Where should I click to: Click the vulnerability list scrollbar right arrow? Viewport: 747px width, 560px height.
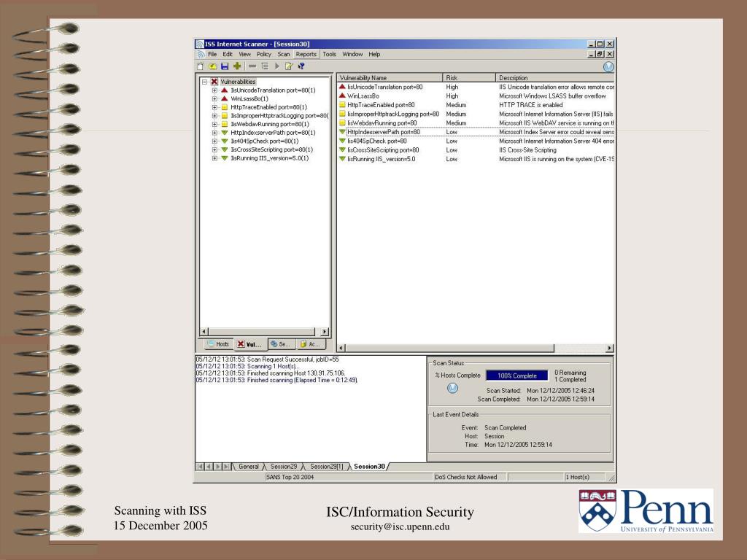point(609,348)
